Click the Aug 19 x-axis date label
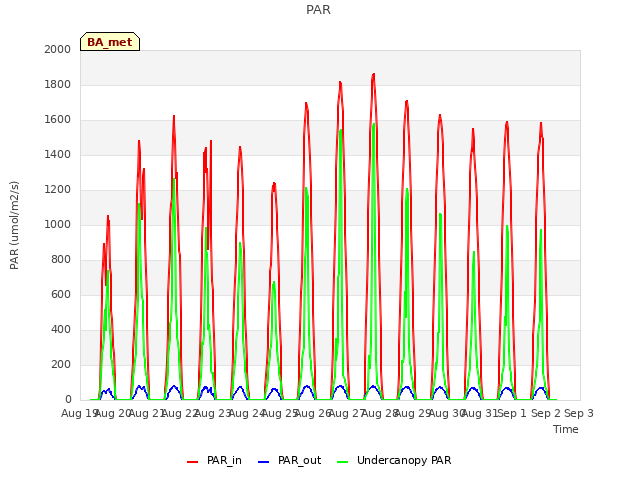Image resolution: width=640 pixels, height=480 pixels. click(x=78, y=413)
